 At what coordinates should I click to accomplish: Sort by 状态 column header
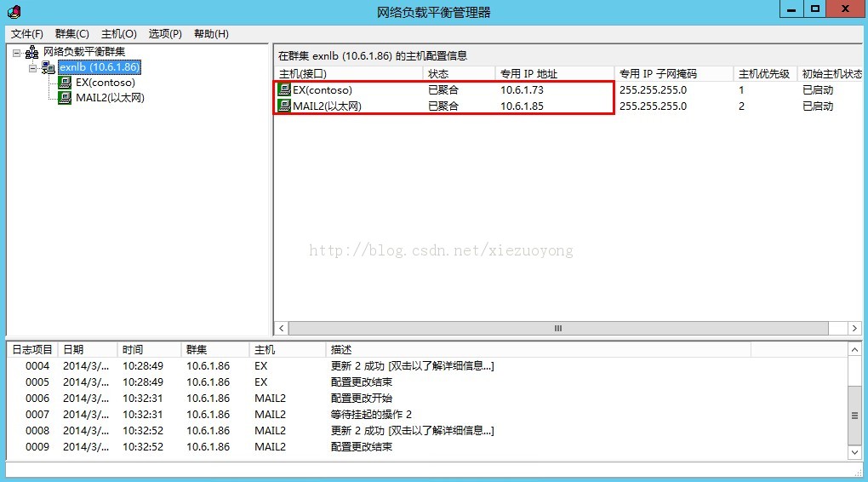(x=459, y=74)
